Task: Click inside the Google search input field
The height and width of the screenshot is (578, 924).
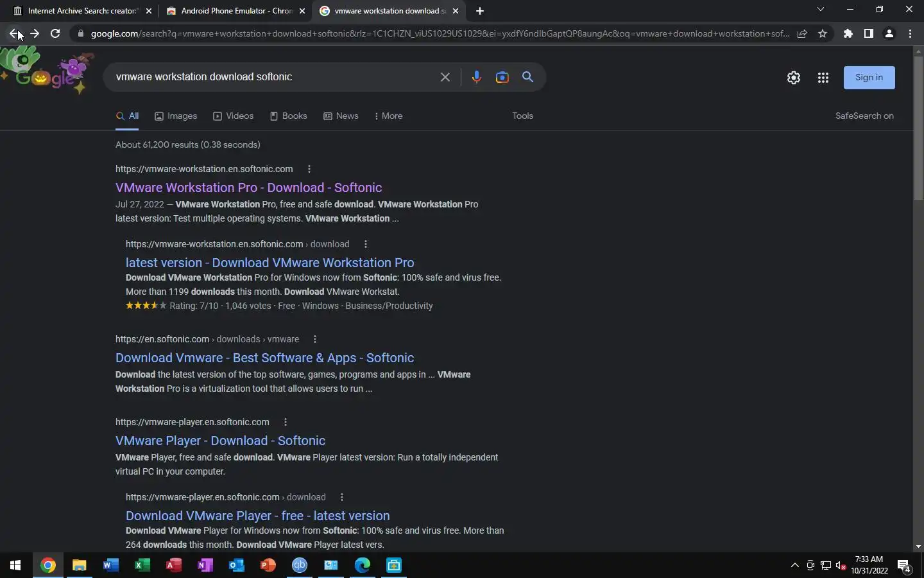Action: click(269, 77)
